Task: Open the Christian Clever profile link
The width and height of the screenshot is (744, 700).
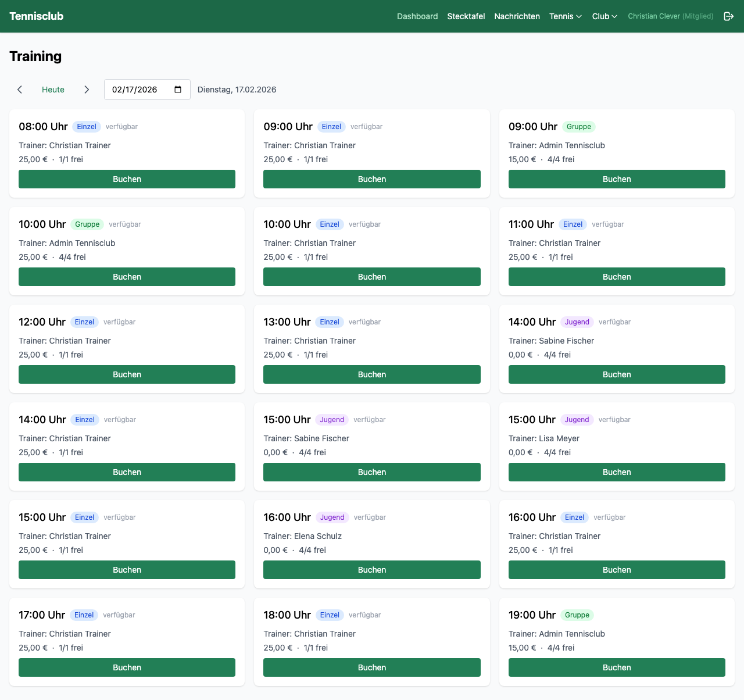Action: (670, 16)
